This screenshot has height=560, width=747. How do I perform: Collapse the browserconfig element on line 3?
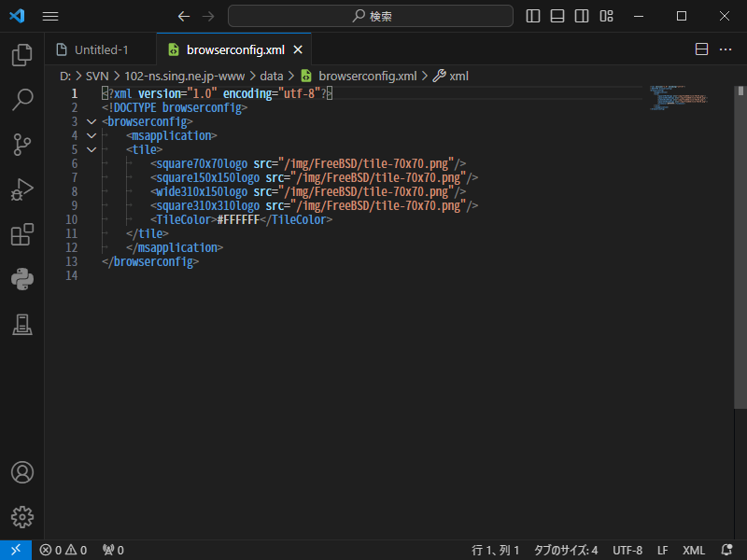point(92,122)
